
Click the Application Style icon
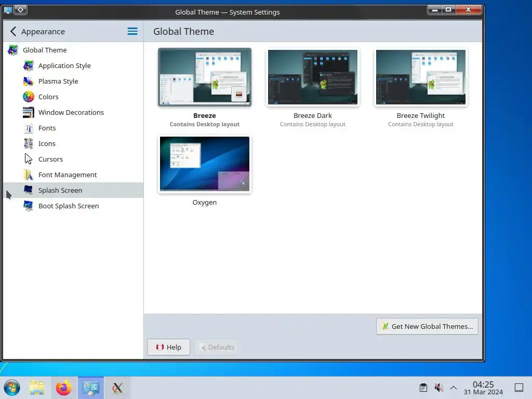click(x=29, y=66)
